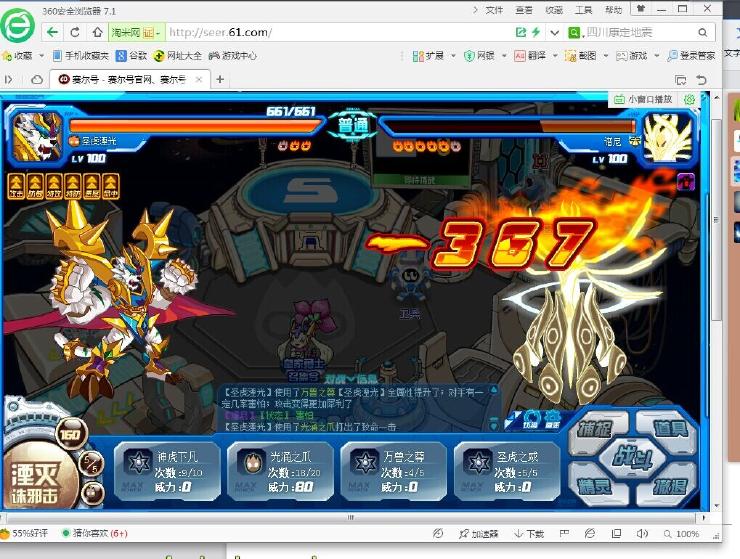This screenshot has height=559, width=740.
Task: Expand the 翻译 dropdown arrow
Action: tap(555, 56)
